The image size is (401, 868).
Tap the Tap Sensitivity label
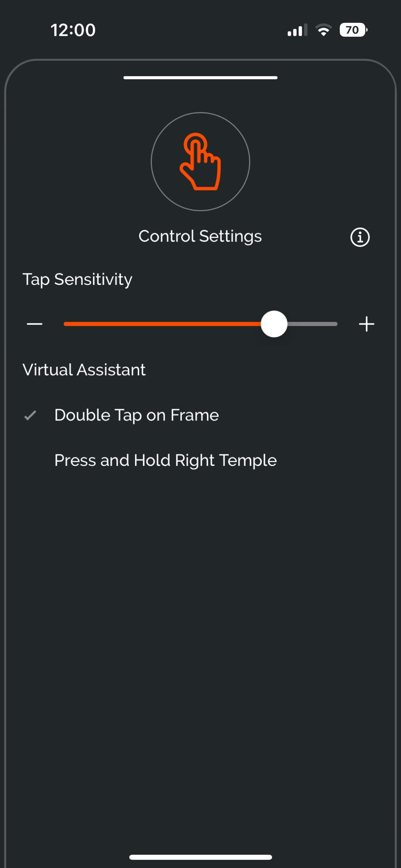pos(77,280)
